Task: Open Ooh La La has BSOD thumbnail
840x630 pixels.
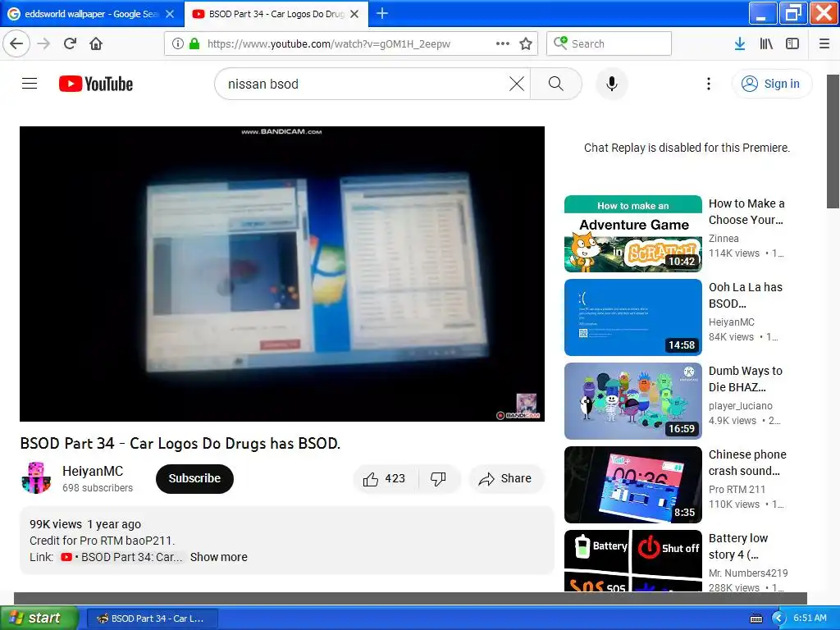Action: (x=632, y=317)
